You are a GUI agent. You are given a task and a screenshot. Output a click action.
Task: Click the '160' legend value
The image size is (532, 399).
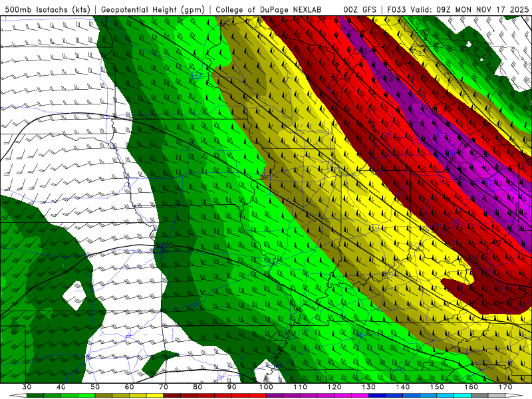pyautogui.click(x=471, y=387)
